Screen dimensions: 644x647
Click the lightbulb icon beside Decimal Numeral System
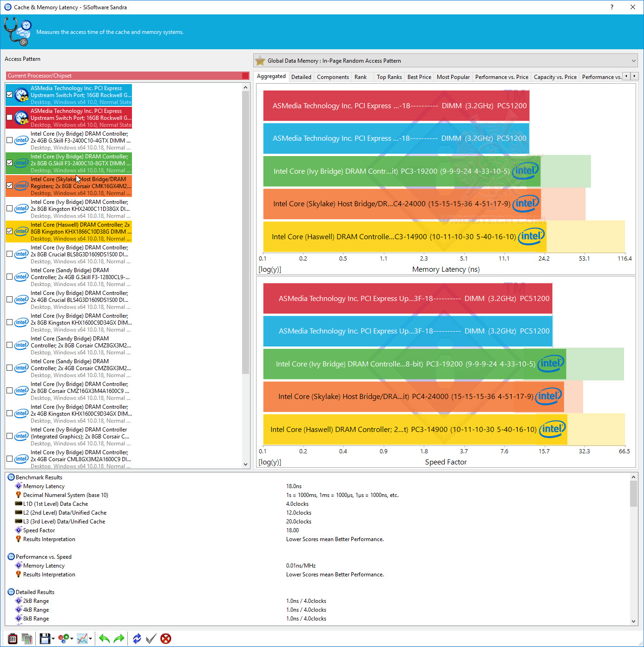(x=19, y=495)
